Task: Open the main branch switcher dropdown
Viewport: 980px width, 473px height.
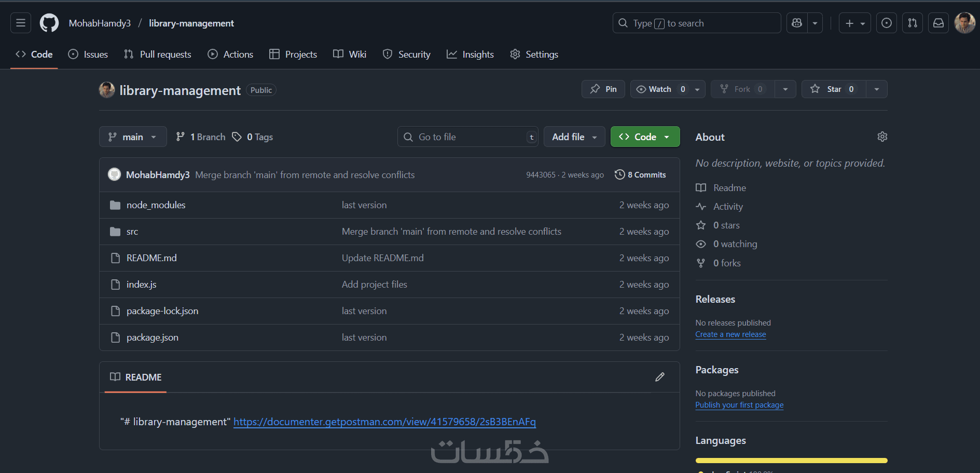Action: click(133, 137)
